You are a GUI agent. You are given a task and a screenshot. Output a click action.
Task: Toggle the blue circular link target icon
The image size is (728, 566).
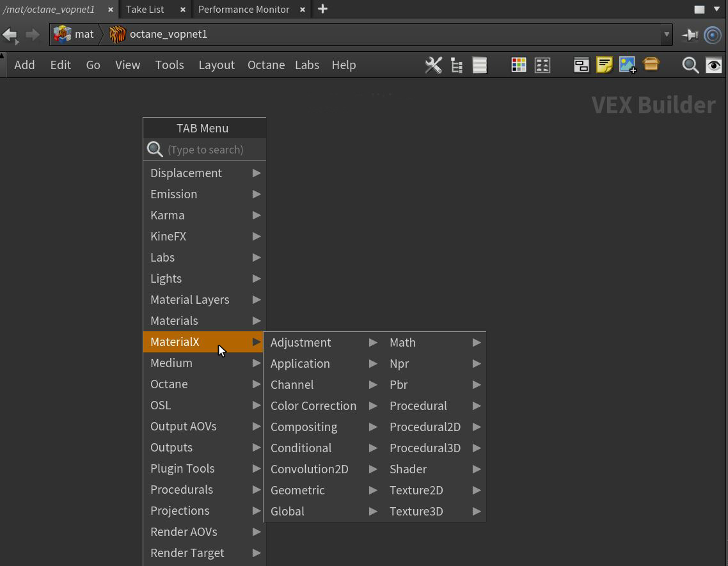(x=713, y=35)
